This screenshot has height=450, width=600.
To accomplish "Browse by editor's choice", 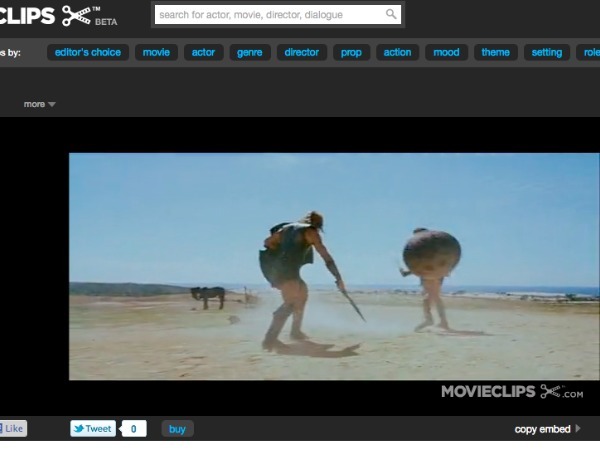I will click(x=88, y=52).
